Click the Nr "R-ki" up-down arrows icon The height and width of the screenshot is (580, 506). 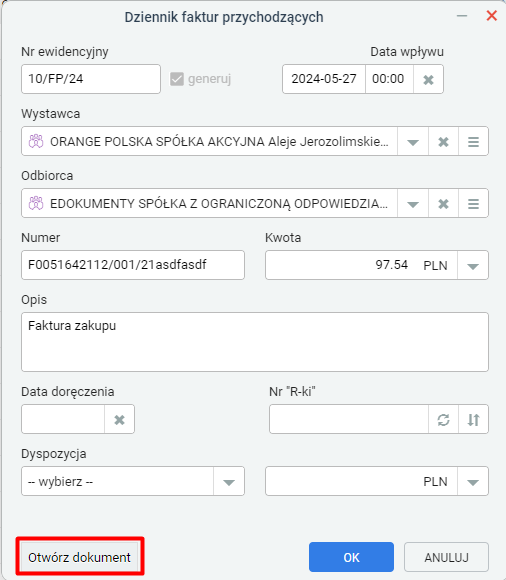tap(473, 419)
